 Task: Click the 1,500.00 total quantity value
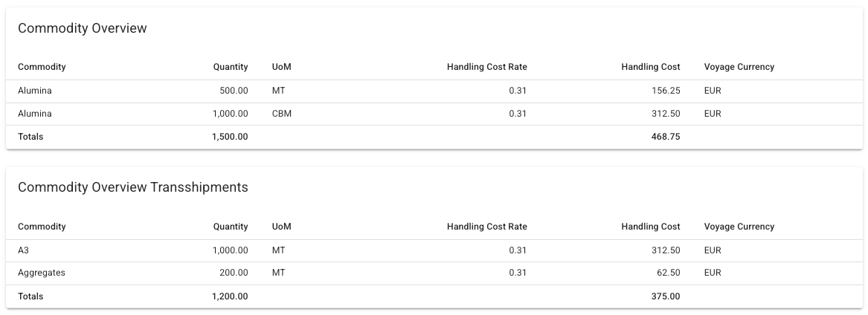click(230, 137)
